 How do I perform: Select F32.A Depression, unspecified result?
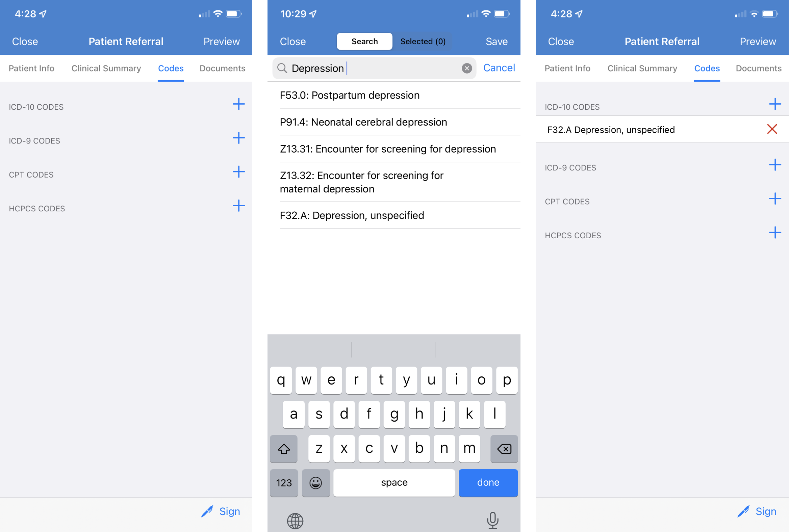click(351, 215)
